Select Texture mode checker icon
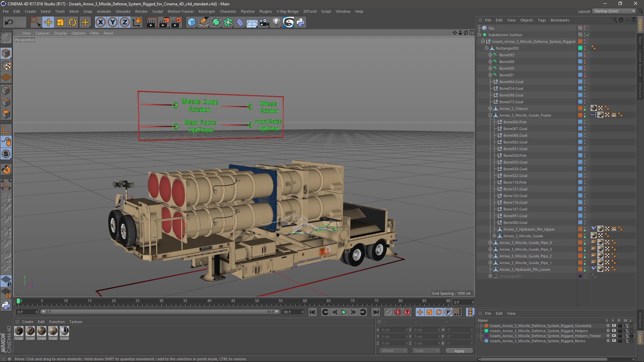 6,66
